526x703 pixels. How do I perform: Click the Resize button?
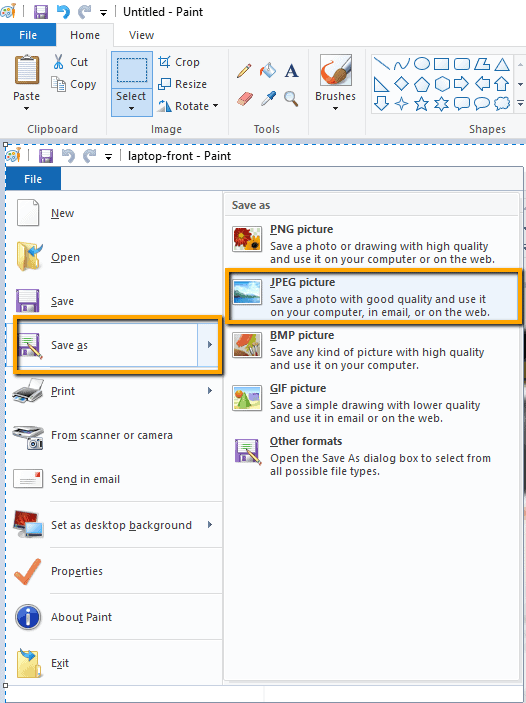183,84
